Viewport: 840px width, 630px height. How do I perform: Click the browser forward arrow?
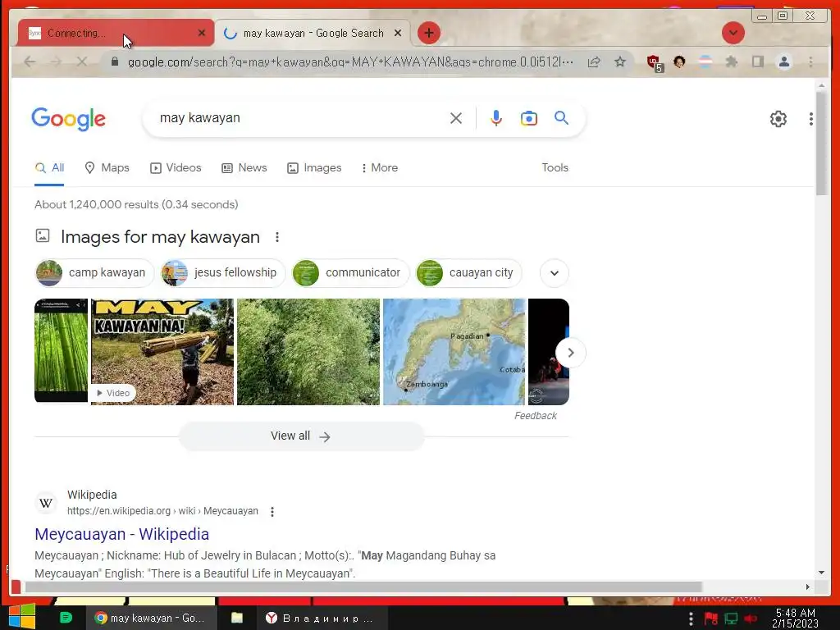pyautogui.click(x=56, y=62)
